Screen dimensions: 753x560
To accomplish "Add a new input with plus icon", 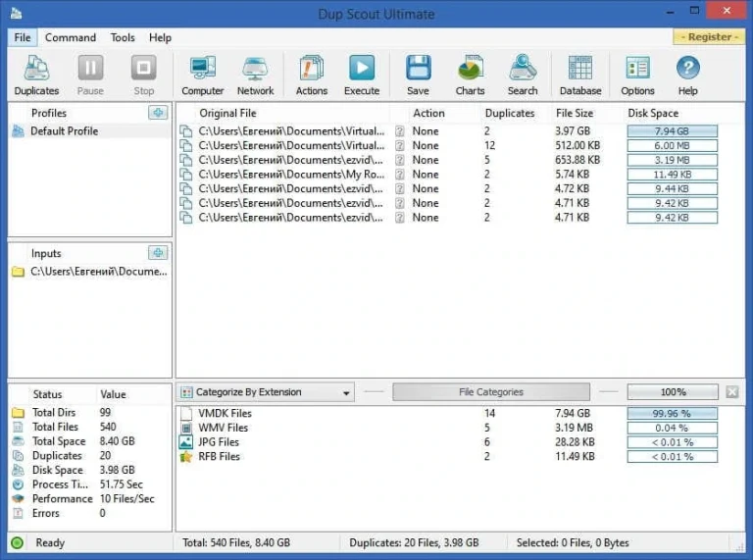I will click(158, 253).
